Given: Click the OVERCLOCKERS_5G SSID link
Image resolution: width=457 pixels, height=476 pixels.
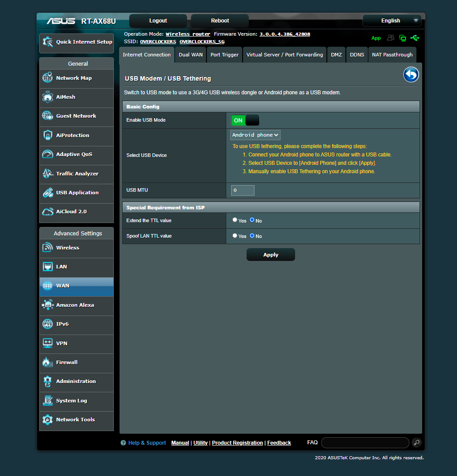Looking at the screenshot, I should pos(202,41).
